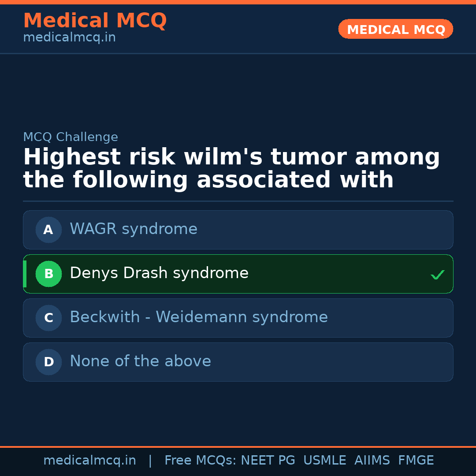Click the orange MEDICAL MCQ badge
The width and height of the screenshot is (476, 476).
pos(395,29)
